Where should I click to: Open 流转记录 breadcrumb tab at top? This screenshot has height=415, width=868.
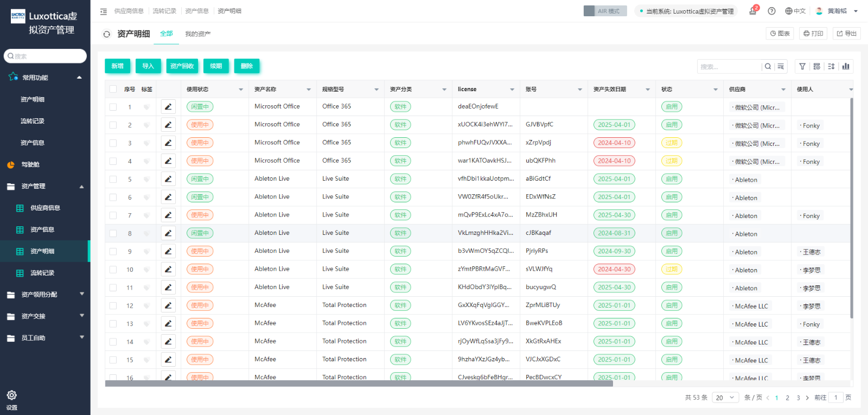tap(164, 11)
